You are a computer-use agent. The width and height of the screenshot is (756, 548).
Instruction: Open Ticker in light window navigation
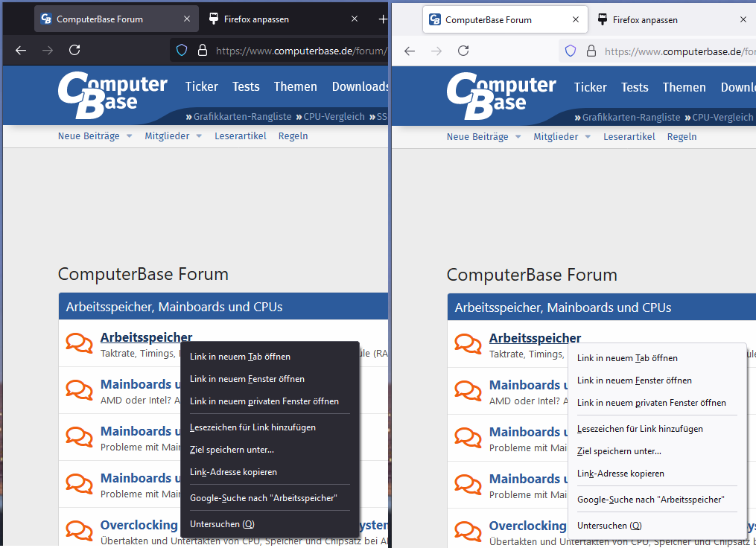click(590, 87)
